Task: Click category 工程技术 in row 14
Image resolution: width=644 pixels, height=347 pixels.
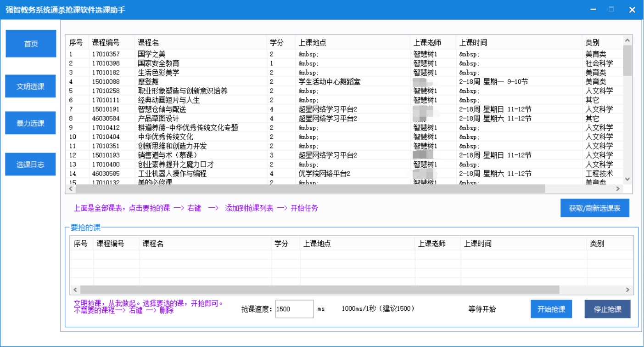Action: (x=599, y=174)
